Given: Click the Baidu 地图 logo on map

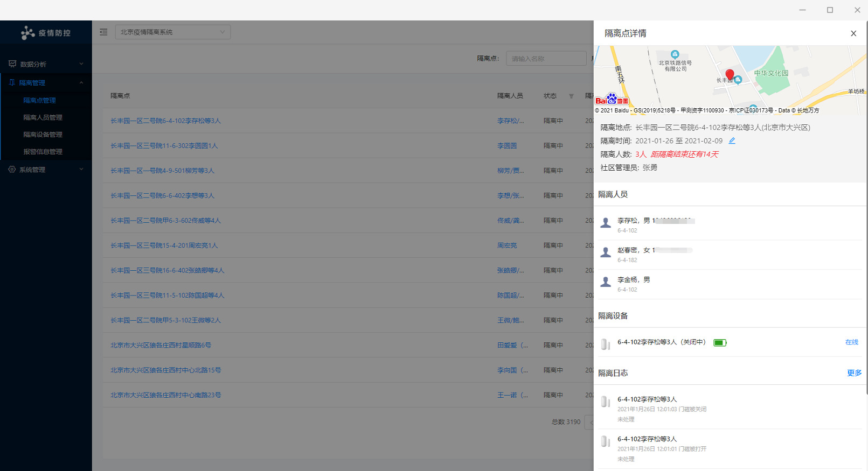Looking at the screenshot, I should (x=612, y=99).
